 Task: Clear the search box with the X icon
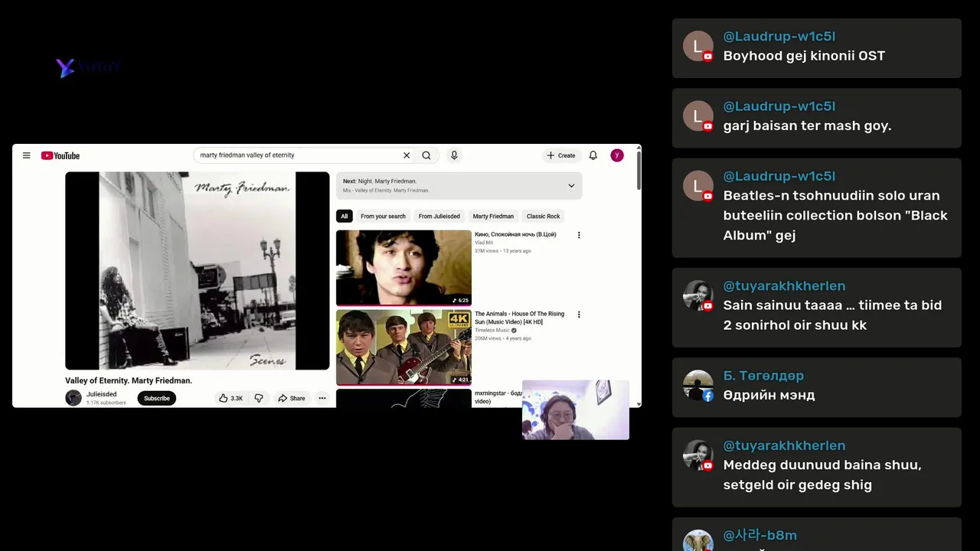tap(407, 155)
